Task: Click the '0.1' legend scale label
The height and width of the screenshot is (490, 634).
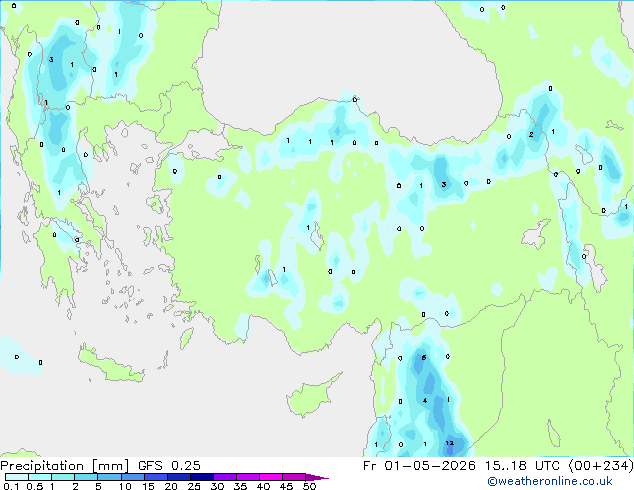Action: pos(11,486)
